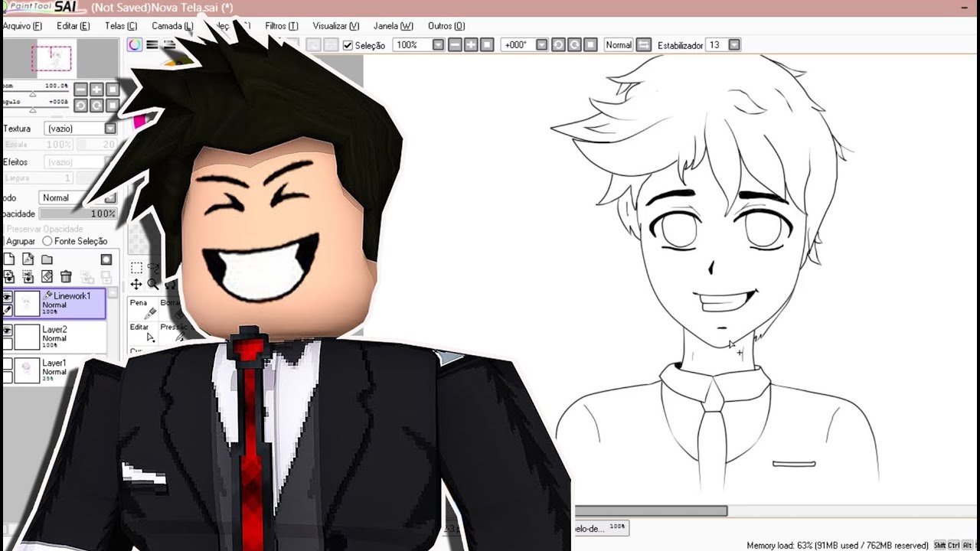Click the horizontal canvas scrollbar
Viewport: 980px width, 551px height.
coord(651,511)
